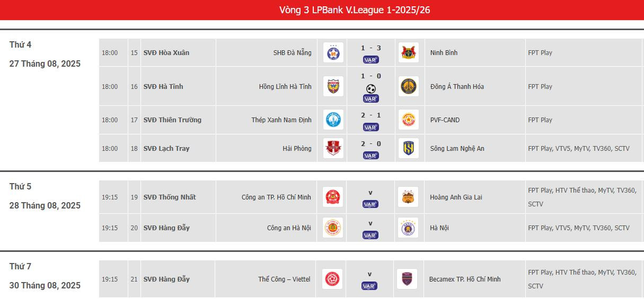
Task: Click the Hoàng Anh Gia Lai club logo
Action: (x=408, y=197)
